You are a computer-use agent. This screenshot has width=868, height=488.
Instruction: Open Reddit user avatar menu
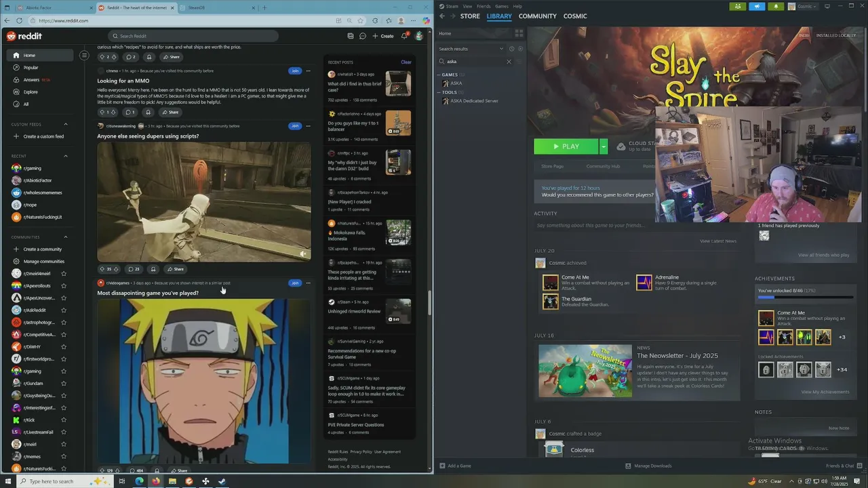tap(419, 36)
